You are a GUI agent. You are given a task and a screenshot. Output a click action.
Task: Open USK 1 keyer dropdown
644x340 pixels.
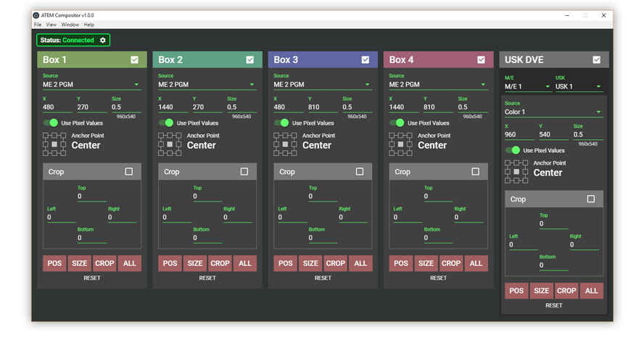pyautogui.click(x=579, y=87)
